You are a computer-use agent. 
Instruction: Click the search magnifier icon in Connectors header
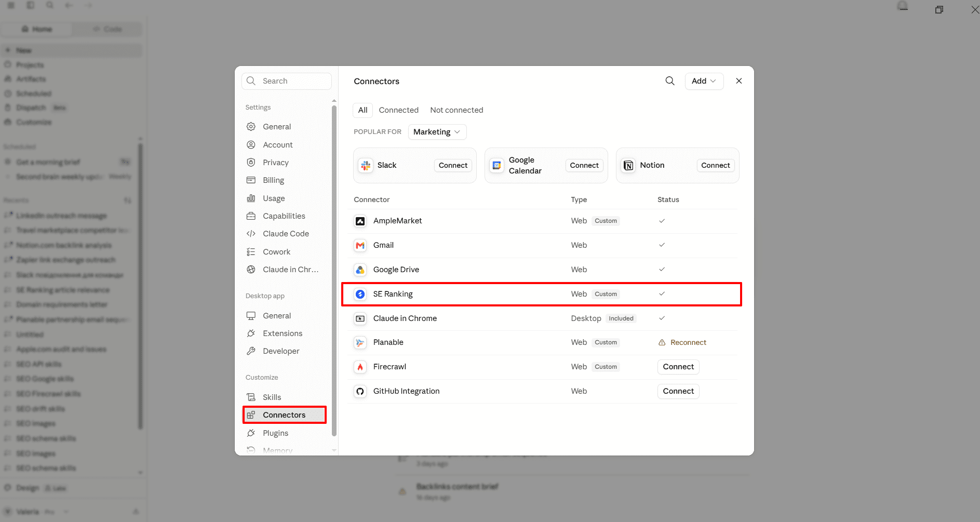(x=670, y=81)
